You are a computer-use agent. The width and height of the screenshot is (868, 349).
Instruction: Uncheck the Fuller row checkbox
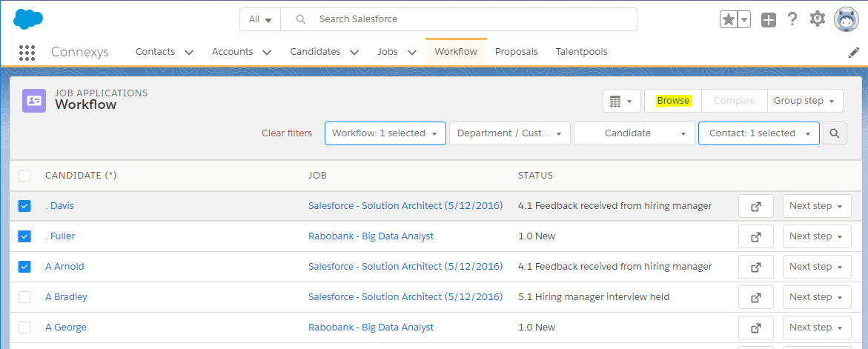(24, 236)
